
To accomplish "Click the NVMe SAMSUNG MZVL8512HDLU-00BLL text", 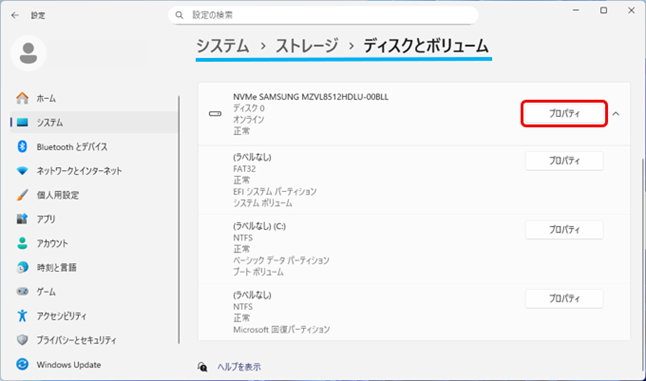I will point(311,97).
